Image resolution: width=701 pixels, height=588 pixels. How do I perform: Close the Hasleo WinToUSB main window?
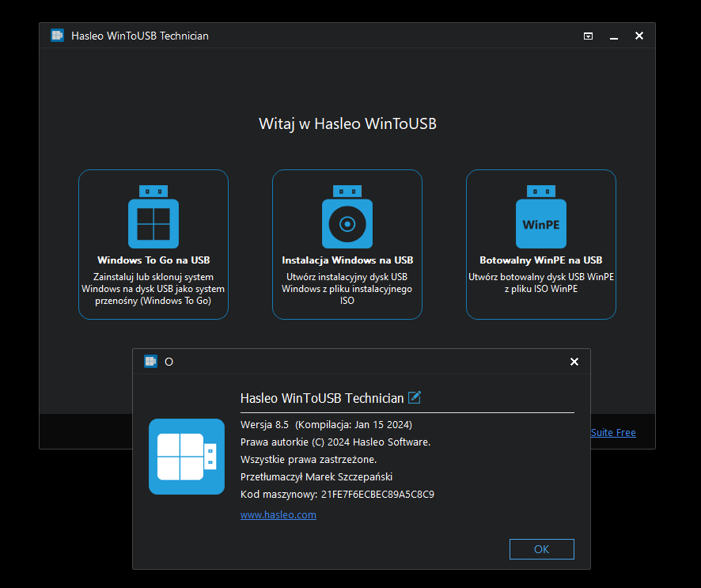click(639, 36)
